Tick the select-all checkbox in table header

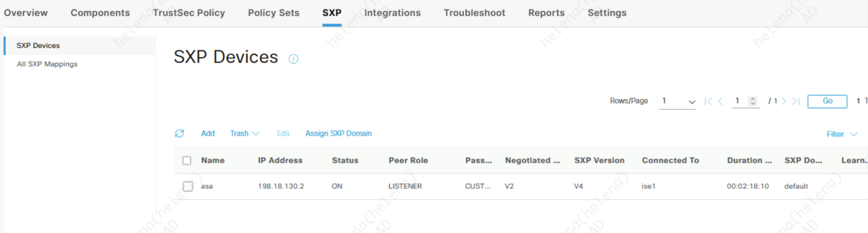187,161
